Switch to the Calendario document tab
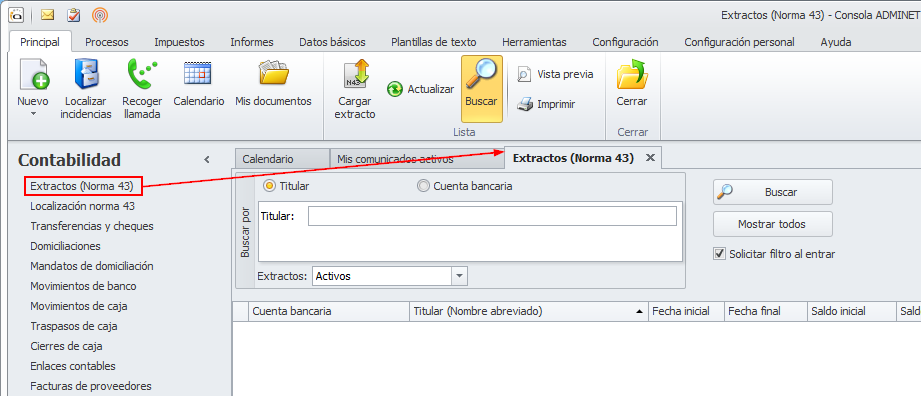The height and width of the screenshot is (396, 921). tap(282, 159)
